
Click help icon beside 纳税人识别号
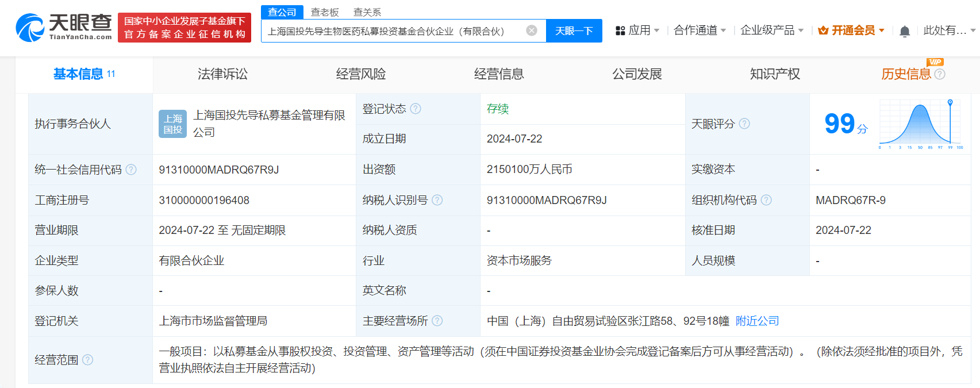tap(437, 200)
